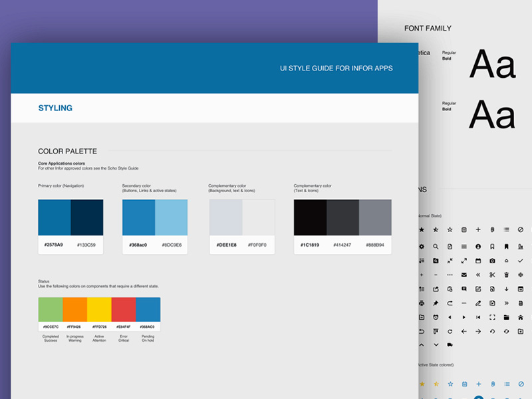Select the dark charcoal text swatch
Image resolution: width=532 pixels, height=399 pixels.
pyautogui.click(x=342, y=217)
